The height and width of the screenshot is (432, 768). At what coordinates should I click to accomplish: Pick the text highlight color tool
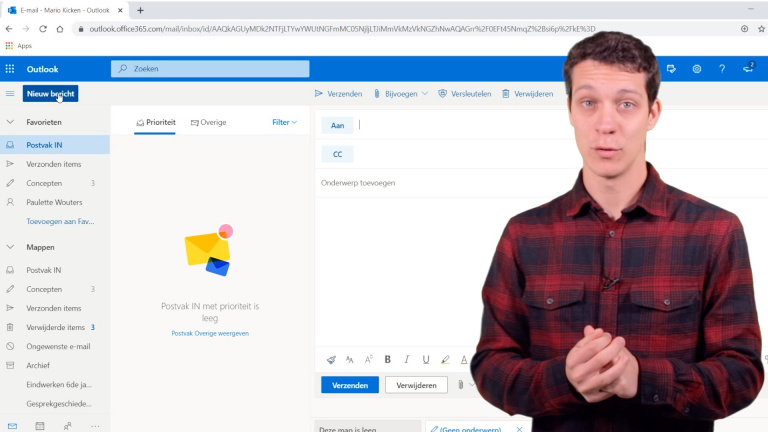coord(445,360)
